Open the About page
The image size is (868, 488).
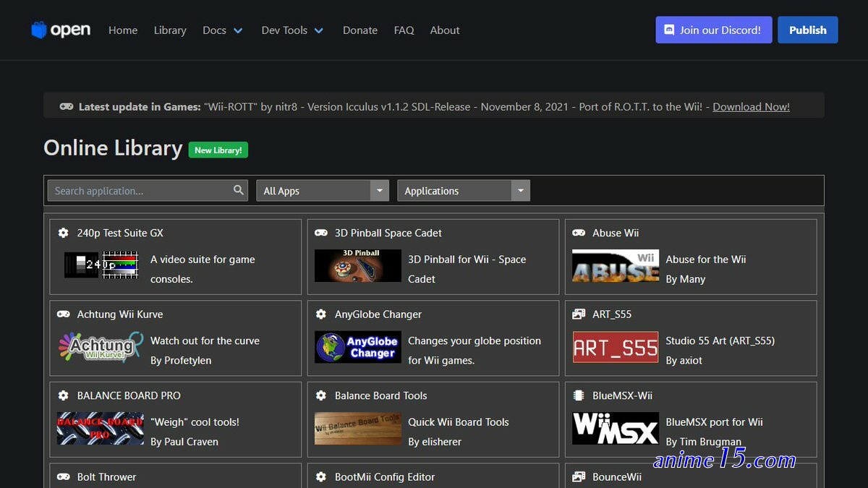pos(445,30)
